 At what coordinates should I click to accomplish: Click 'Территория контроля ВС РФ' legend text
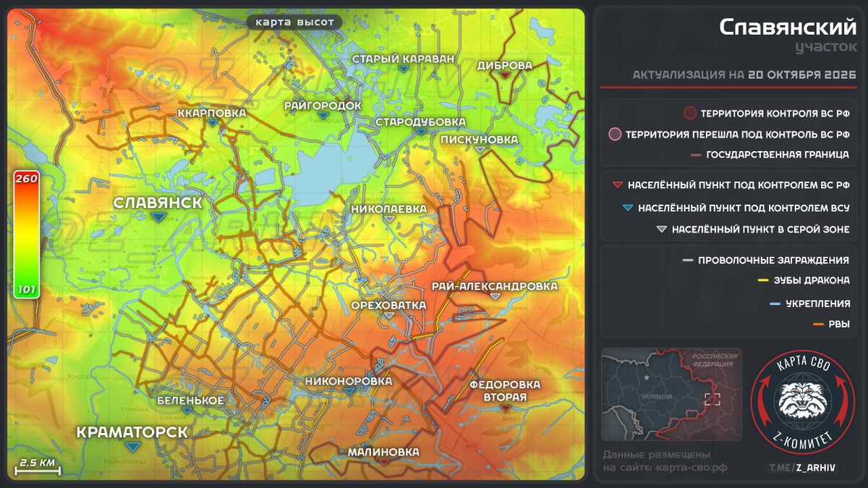click(x=775, y=113)
